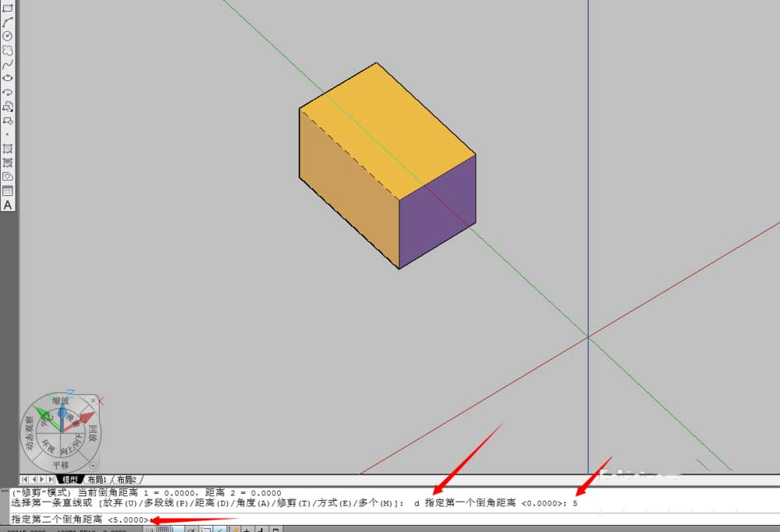The width and height of the screenshot is (780, 532).
Task: Open the SteeringWheel options arrow
Action: pyautogui.click(x=92, y=465)
